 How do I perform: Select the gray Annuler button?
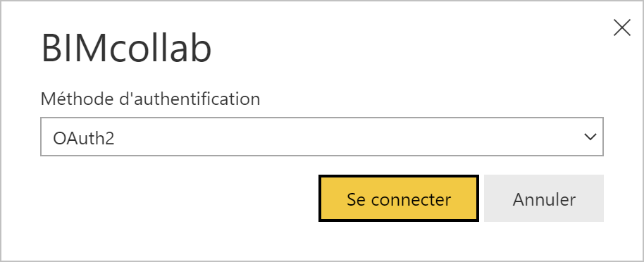click(544, 199)
